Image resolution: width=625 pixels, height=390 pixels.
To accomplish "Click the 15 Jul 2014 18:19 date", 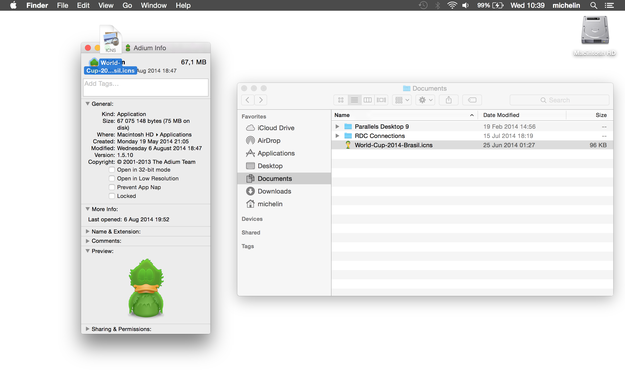I will point(508,136).
